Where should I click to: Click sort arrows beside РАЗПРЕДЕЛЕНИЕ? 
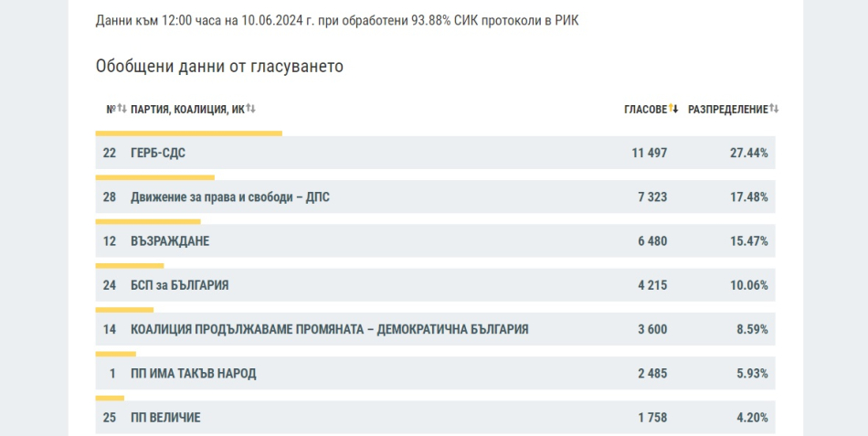click(x=774, y=109)
